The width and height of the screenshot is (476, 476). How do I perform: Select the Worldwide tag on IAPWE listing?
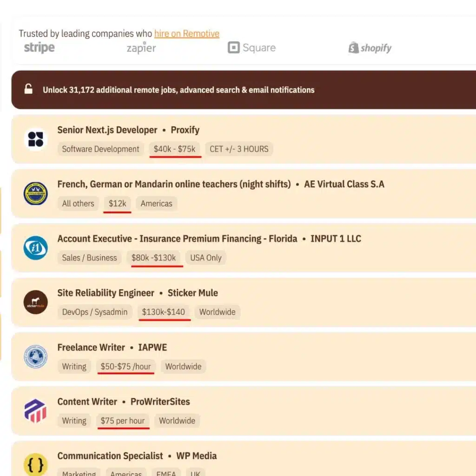183,366
